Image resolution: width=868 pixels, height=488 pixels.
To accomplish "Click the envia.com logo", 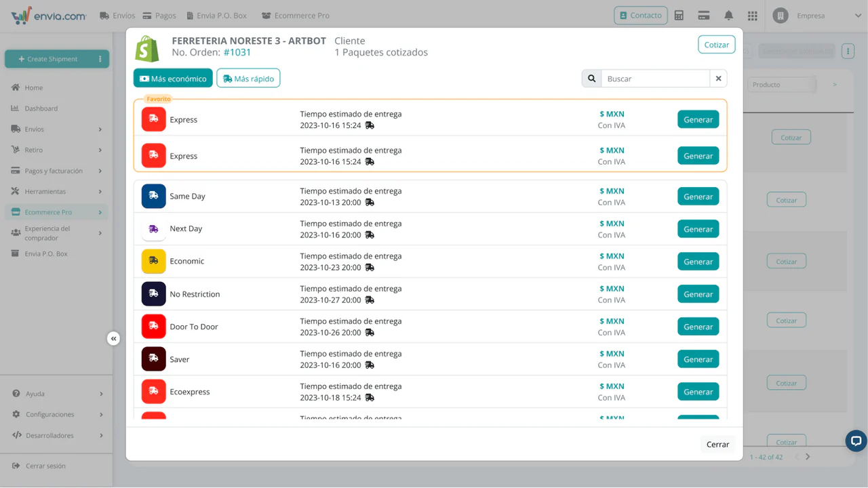I will point(48,16).
